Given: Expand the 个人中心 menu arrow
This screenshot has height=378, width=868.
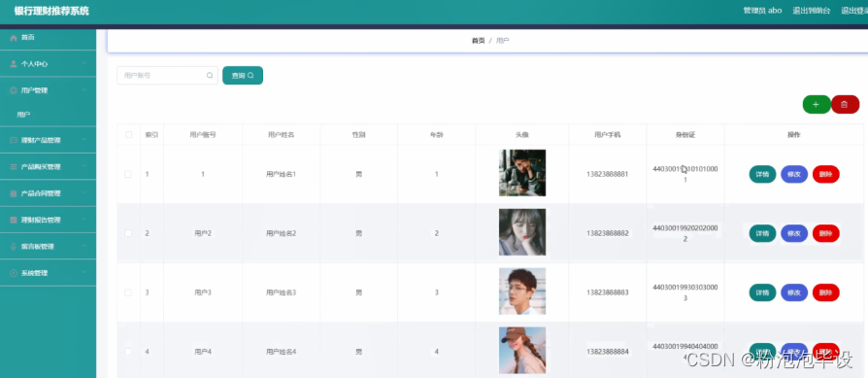Looking at the screenshot, I should [x=84, y=64].
